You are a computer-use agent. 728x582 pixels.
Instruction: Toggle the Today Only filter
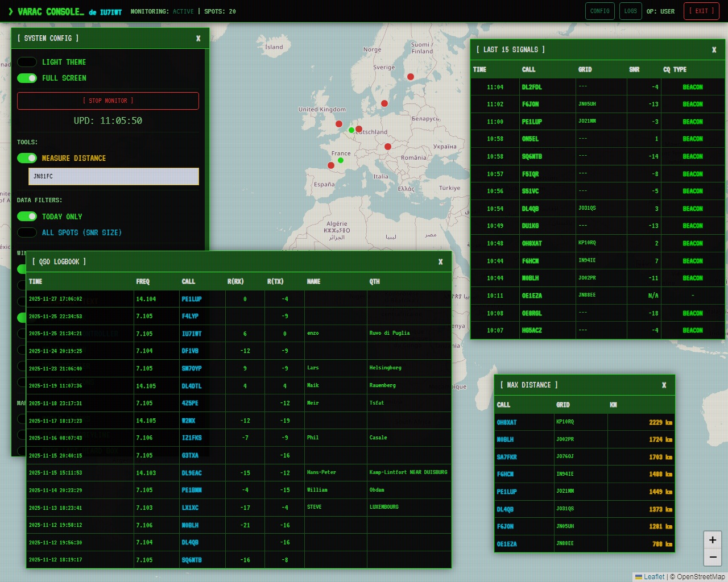coord(27,217)
